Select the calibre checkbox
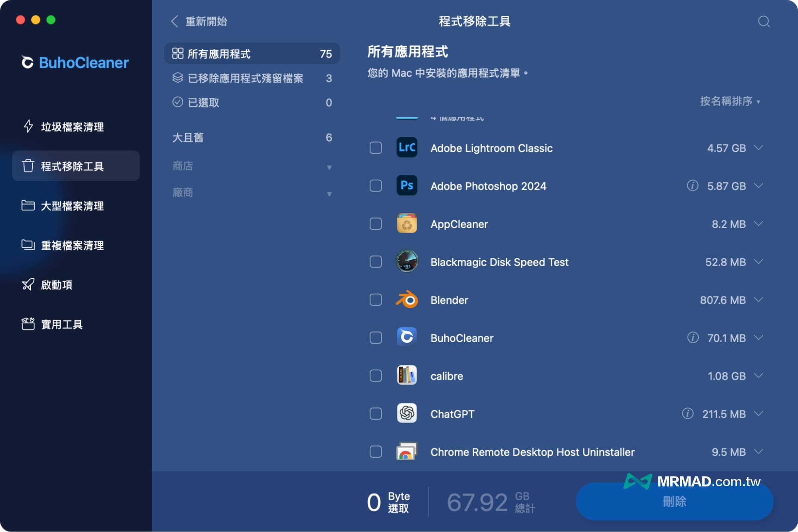The width and height of the screenshot is (798, 532). [375, 376]
